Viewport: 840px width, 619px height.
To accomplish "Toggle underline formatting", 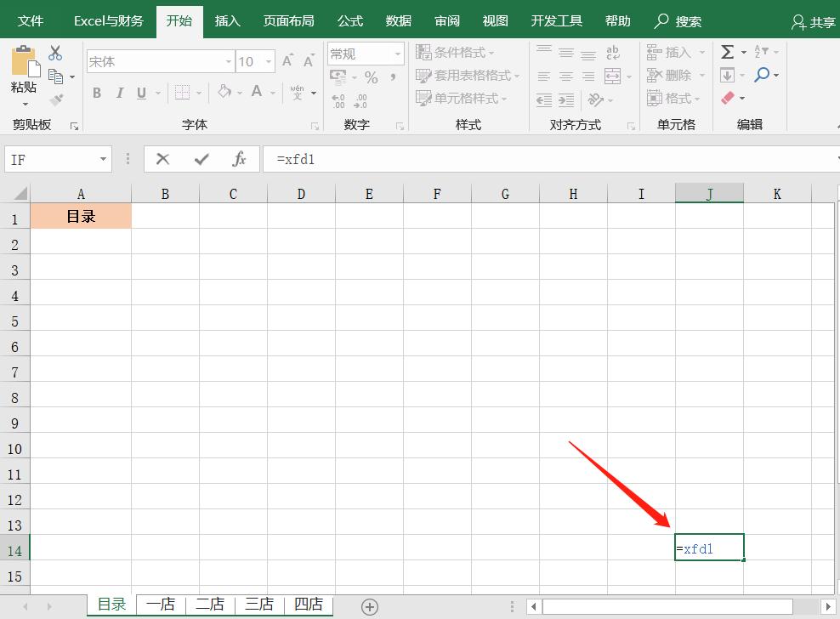I will [140, 94].
